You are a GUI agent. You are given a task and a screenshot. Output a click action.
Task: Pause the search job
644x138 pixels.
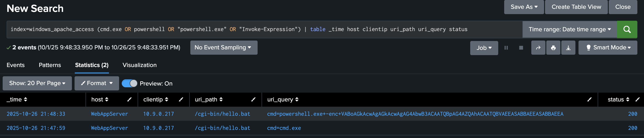coord(506,48)
